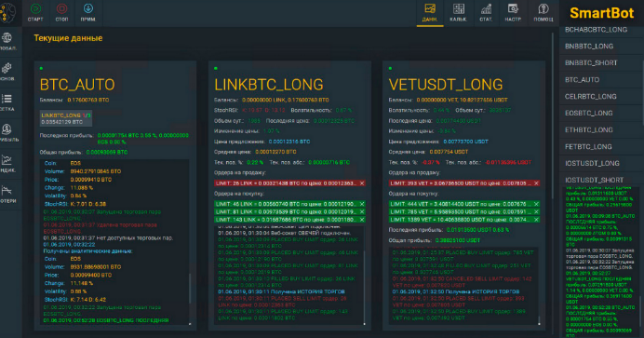Cancel the LIMIT 143 LINK buy order

(x=362, y=220)
